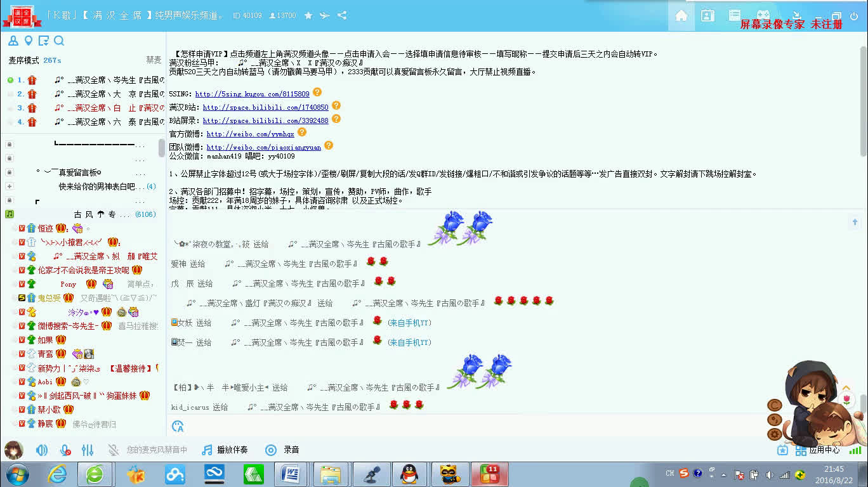Select user 恒迹 in the member list

tap(45, 228)
